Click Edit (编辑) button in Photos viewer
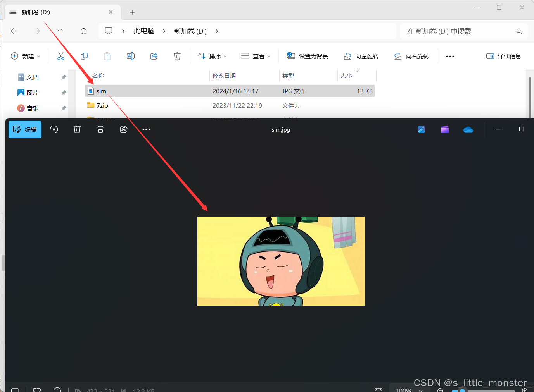 [x=25, y=129]
